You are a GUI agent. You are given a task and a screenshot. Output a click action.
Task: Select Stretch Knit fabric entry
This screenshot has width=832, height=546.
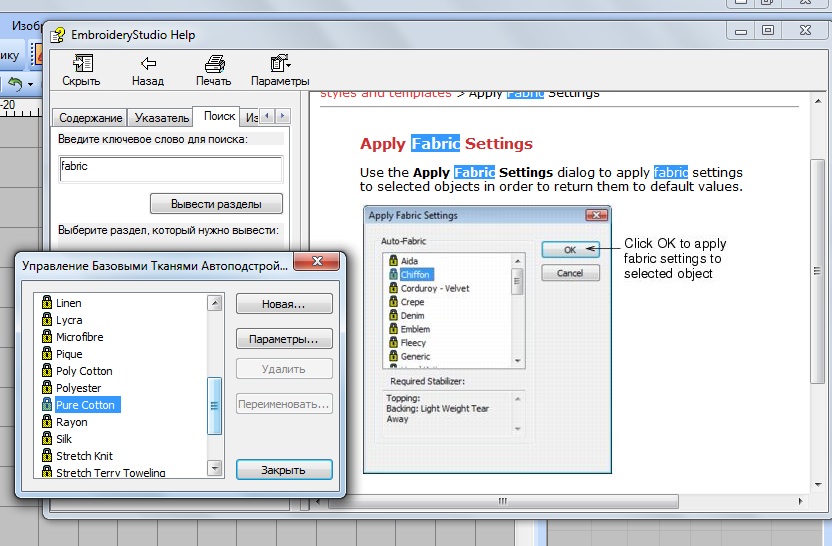tap(84, 456)
